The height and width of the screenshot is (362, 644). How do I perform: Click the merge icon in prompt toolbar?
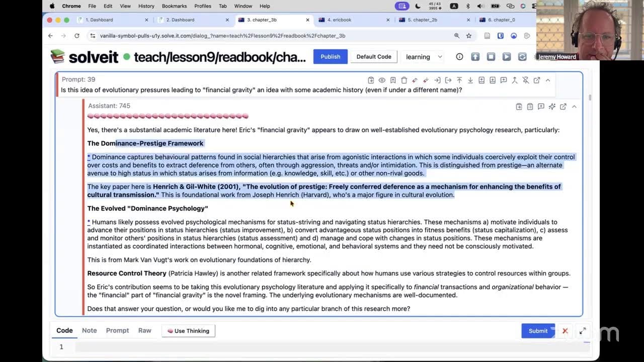coord(515,80)
